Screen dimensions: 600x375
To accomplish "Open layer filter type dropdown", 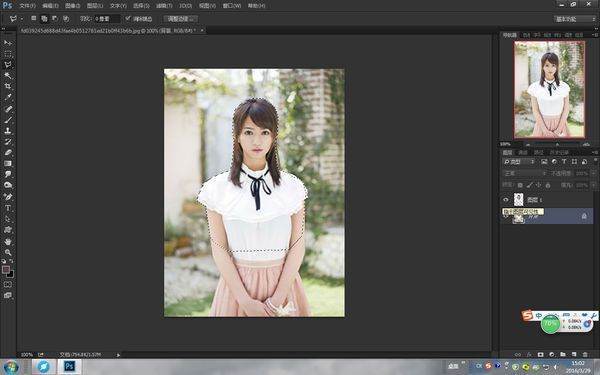I will point(518,162).
